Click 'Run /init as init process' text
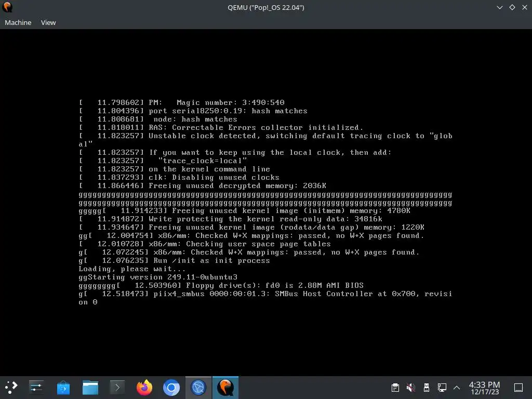This screenshot has height=399, width=532. pos(212,261)
